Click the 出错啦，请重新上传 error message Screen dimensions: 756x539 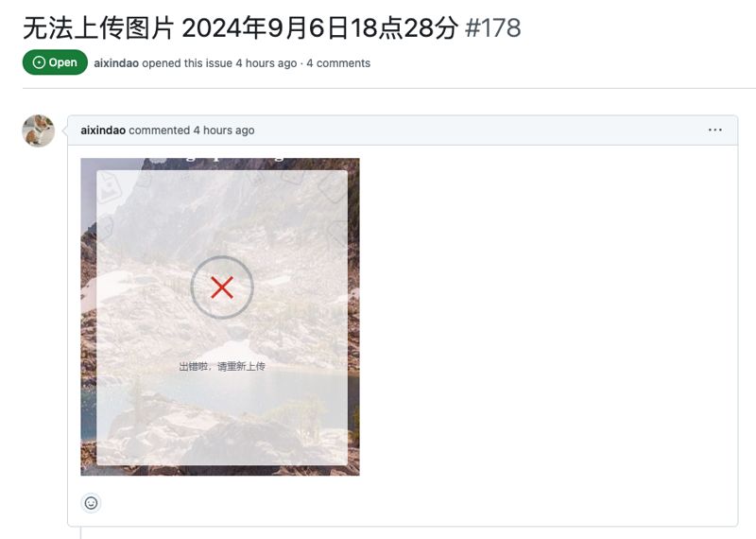click(222, 366)
